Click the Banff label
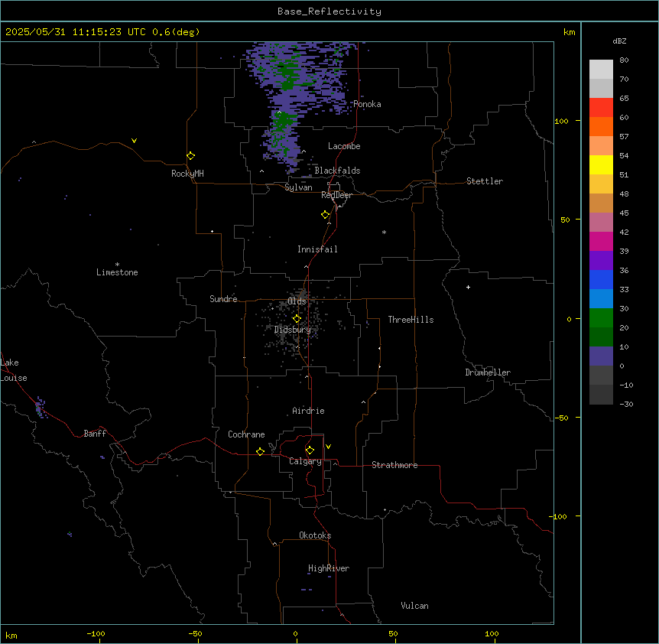The width and height of the screenshot is (659, 644). pos(95,434)
